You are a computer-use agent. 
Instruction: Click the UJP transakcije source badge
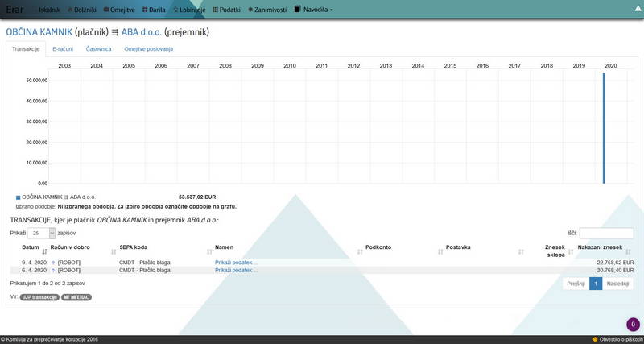point(39,297)
